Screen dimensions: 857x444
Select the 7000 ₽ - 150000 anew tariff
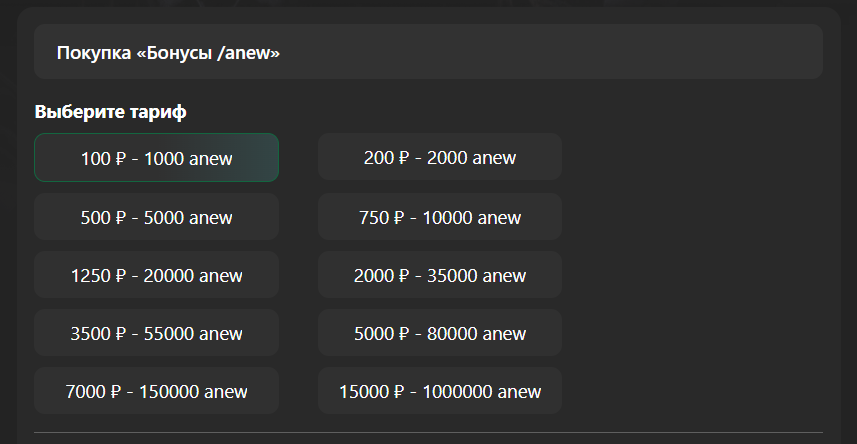point(156,390)
